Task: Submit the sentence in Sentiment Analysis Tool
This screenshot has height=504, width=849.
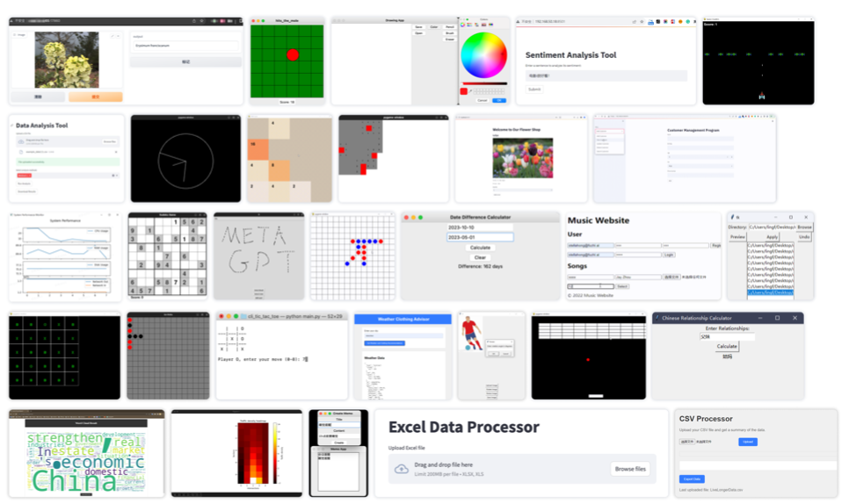Action: pyautogui.click(x=534, y=90)
